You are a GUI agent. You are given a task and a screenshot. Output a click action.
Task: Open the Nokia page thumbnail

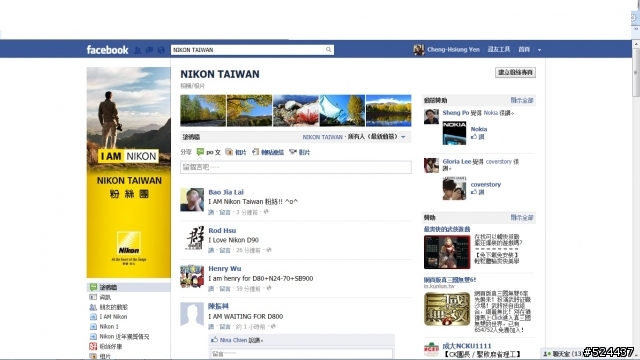(x=454, y=133)
